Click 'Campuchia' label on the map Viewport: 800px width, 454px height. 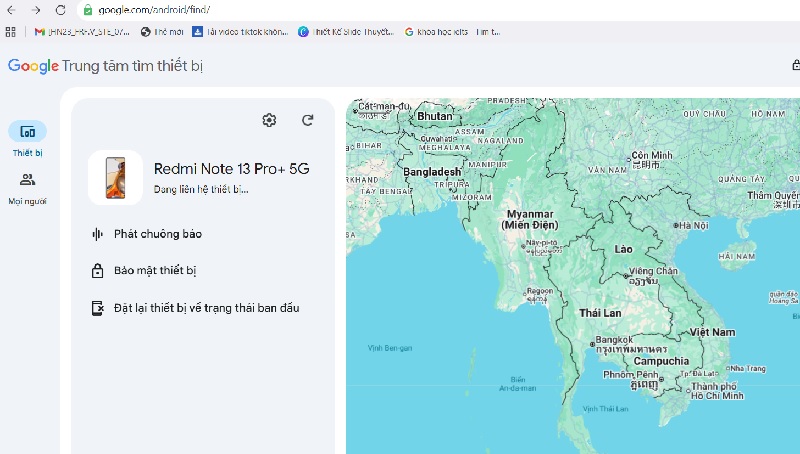661,361
